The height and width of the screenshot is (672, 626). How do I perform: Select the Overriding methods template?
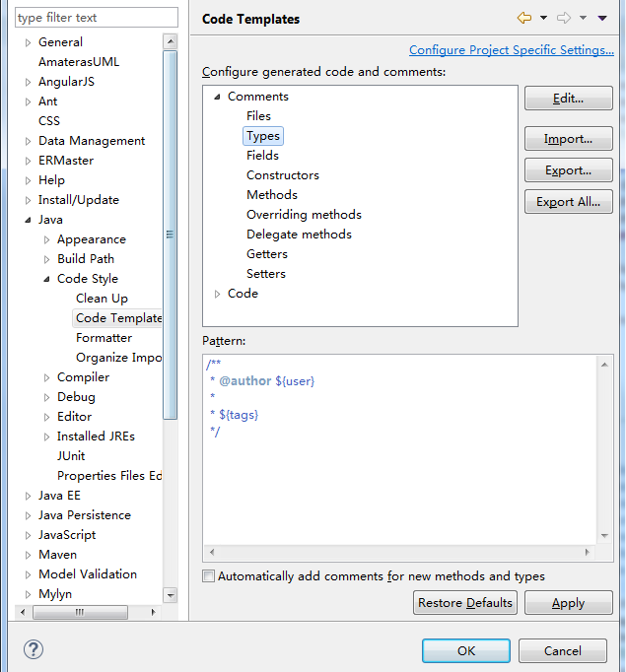pos(304,215)
